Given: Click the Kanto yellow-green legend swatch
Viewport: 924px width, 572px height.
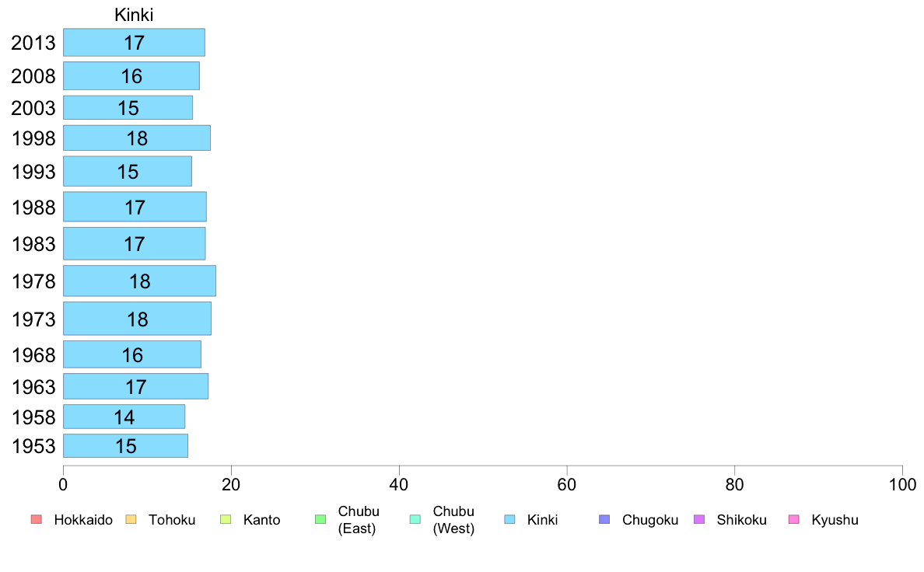Looking at the screenshot, I should pyautogui.click(x=226, y=520).
